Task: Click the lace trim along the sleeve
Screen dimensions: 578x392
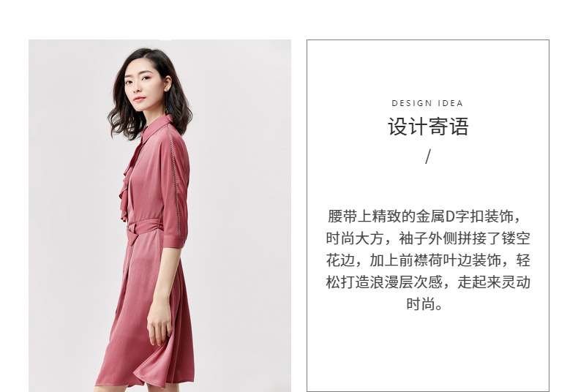Action: tap(174, 181)
